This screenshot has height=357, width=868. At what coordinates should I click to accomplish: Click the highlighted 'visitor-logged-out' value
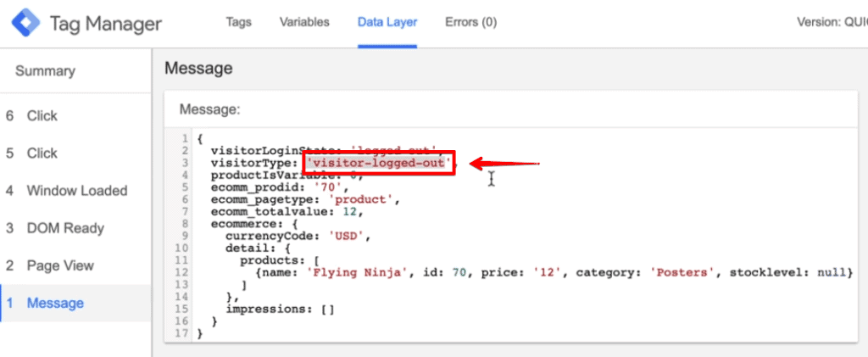[379, 163]
